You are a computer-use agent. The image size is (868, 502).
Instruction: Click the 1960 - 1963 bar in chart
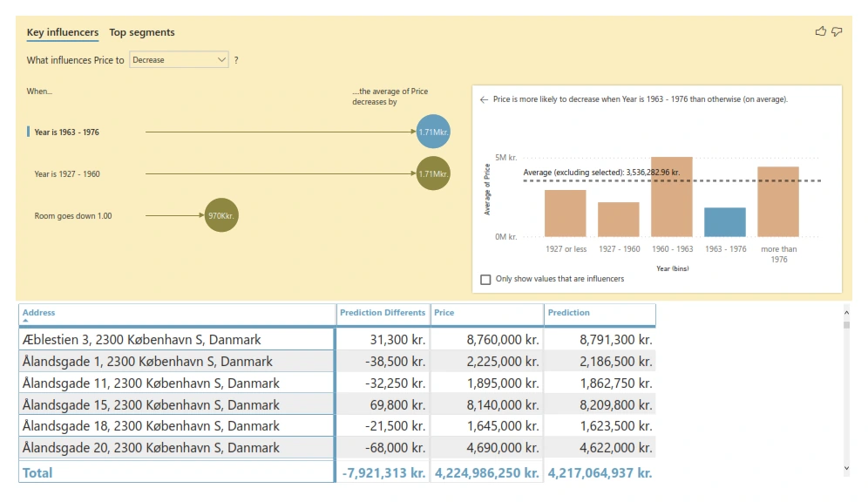pos(672,197)
